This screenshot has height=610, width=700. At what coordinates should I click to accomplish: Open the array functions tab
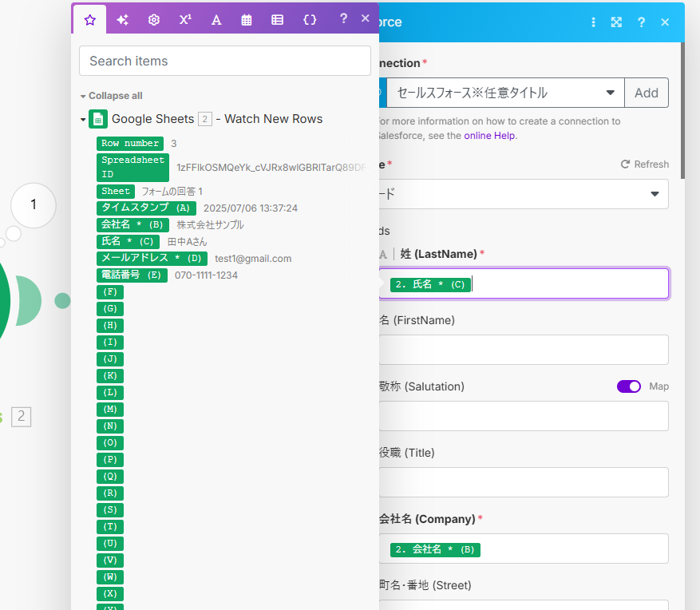tap(277, 20)
